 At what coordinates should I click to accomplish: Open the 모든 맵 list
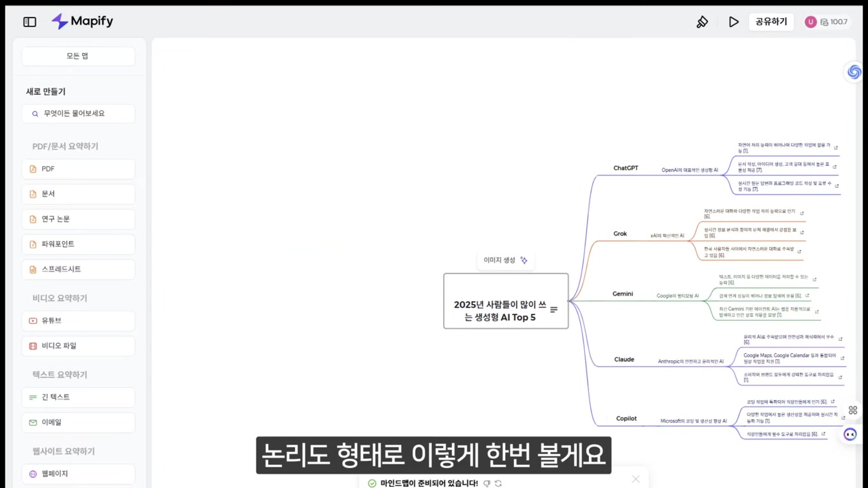click(78, 56)
